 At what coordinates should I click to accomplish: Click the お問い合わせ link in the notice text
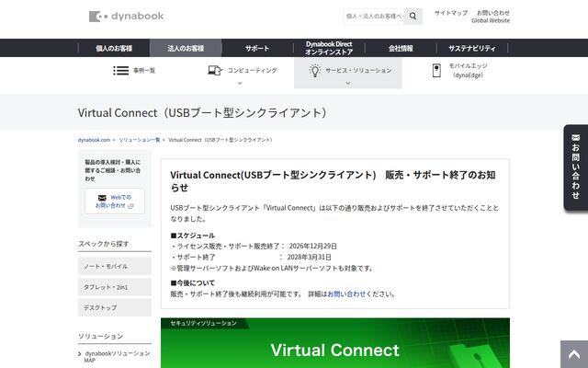click(x=346, y=294)
